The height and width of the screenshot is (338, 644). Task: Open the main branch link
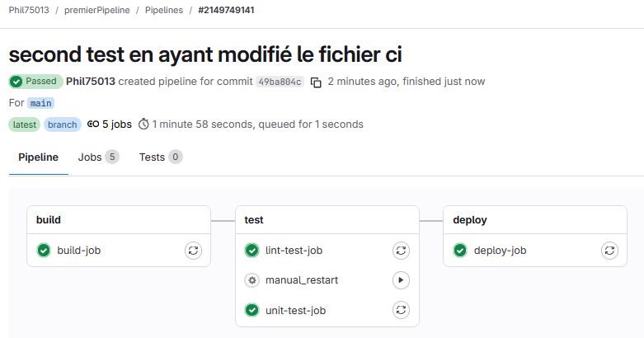tap(41, 103)
